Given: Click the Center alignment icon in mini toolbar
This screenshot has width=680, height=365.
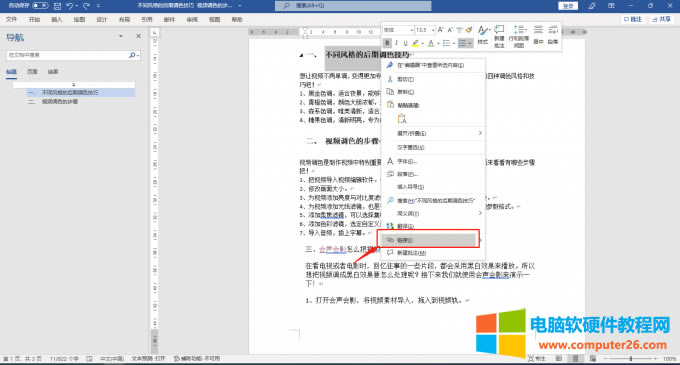Looking at the screenshot, I should coord(538,35).
